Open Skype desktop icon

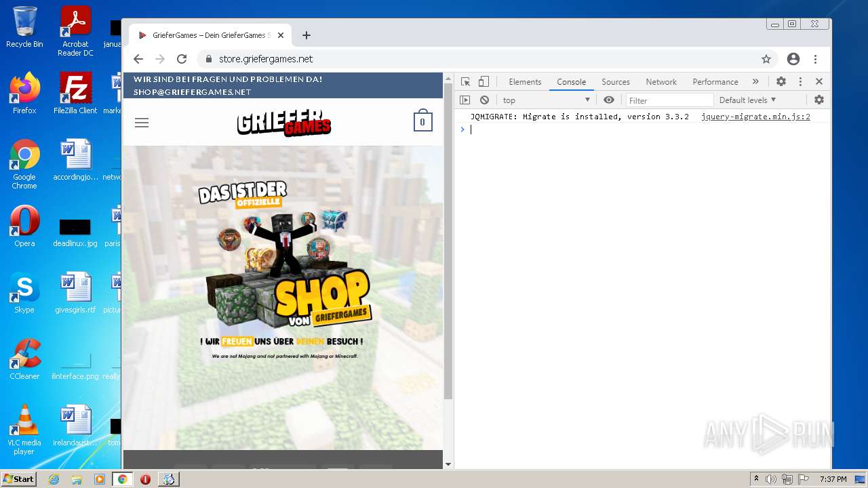pos(24,293)
